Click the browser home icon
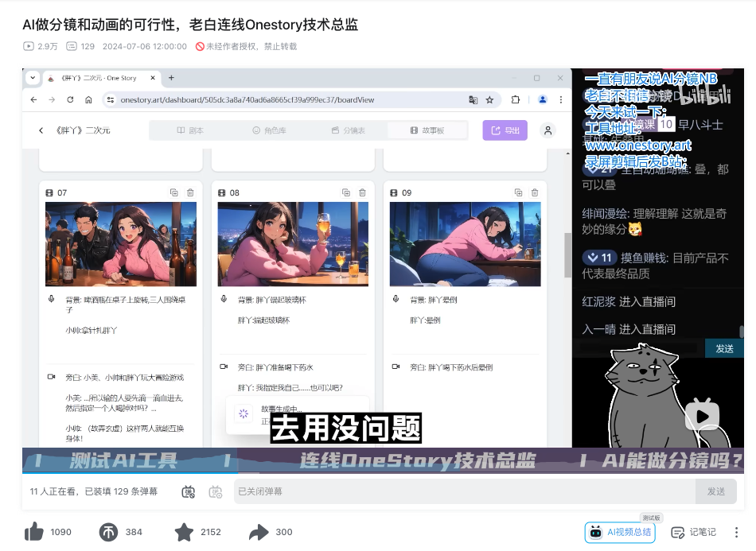 88,99
